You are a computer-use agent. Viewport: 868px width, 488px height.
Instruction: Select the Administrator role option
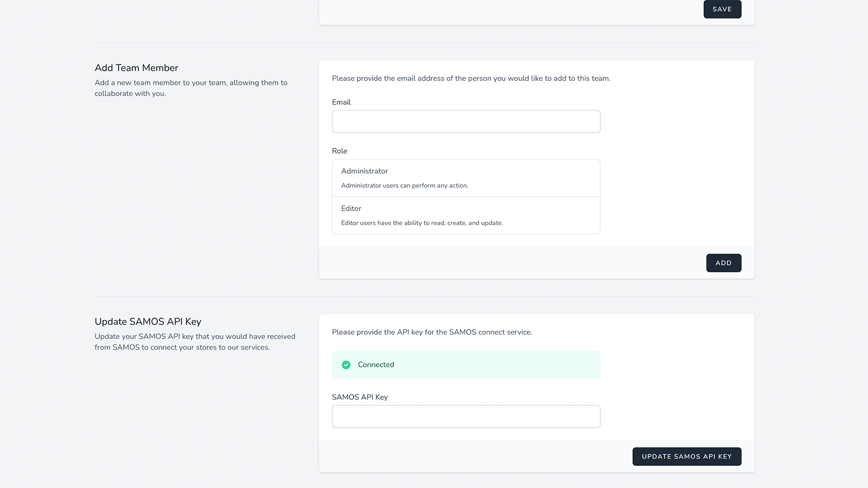[465, 177]
